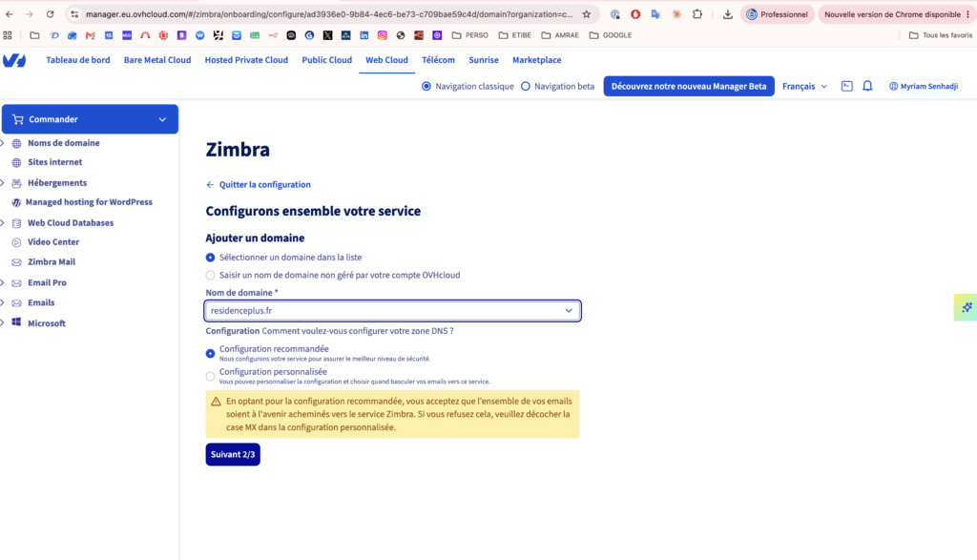Open the PERSO bookmarks folder

coord(469,35)
